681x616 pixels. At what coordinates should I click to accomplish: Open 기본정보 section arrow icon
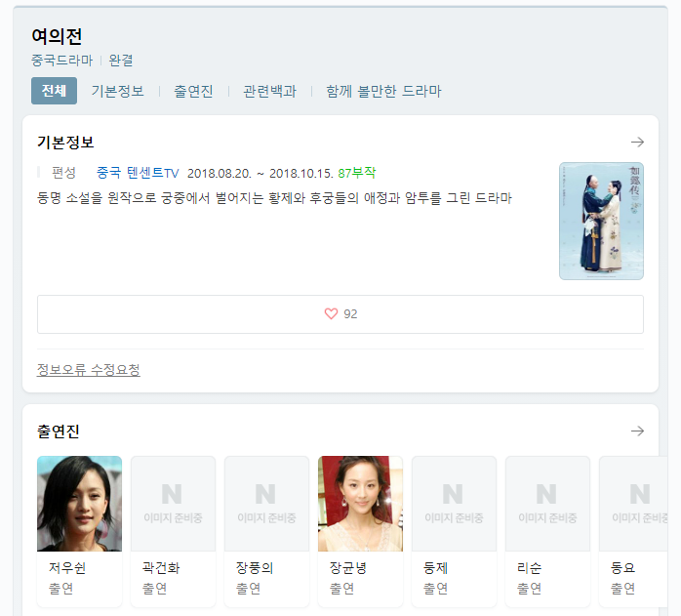point(637,143)
